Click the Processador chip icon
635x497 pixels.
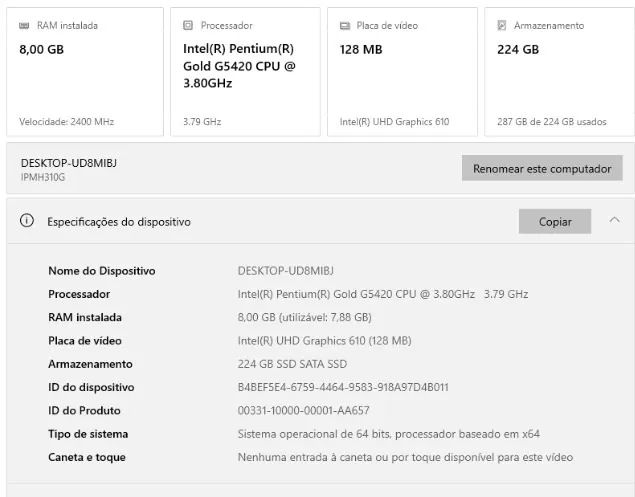(x=188, y=26)
